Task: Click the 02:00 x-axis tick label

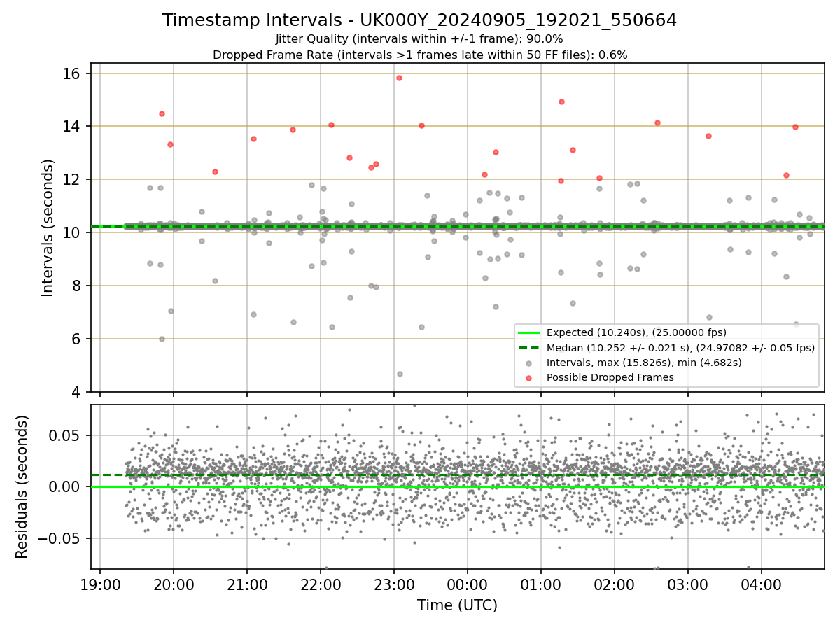Action: (x=615, y=585)
